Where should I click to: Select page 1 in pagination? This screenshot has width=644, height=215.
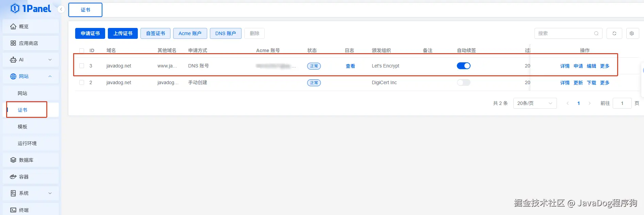(578, 103)
